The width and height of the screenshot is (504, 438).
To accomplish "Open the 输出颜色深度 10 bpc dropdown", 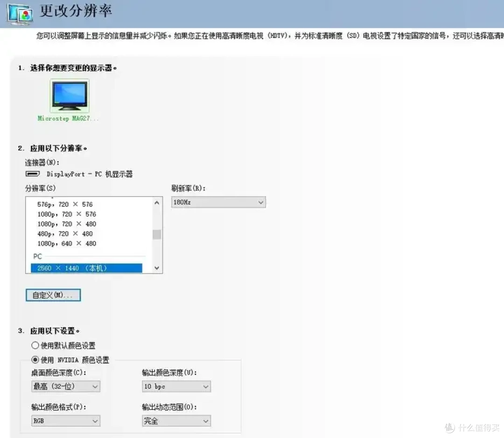I will (176, 386).
